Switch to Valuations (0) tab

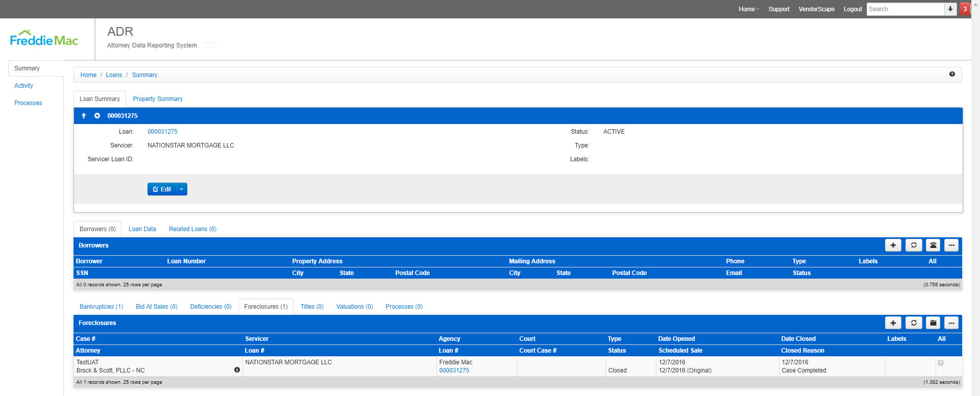point(355,307)
